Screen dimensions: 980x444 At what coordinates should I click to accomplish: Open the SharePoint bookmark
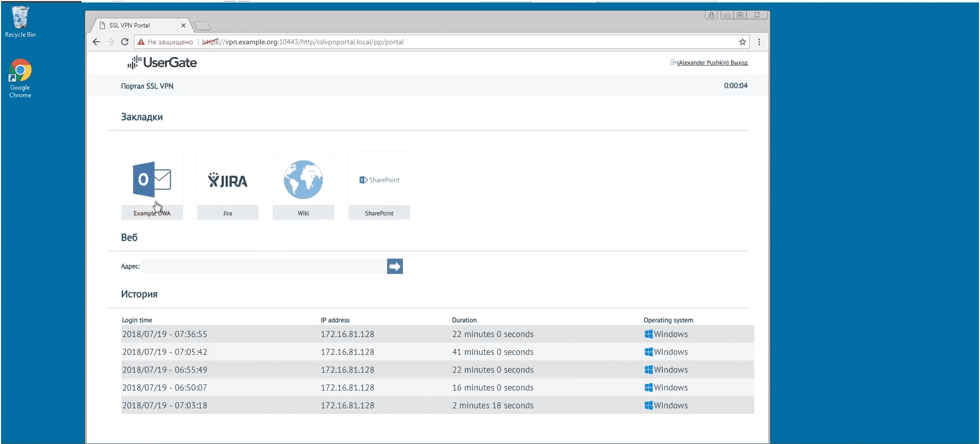(379, 185)
